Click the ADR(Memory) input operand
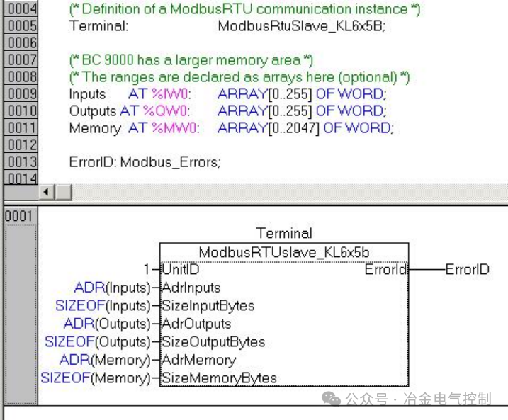Viewport: 508px width, 420px height. [x=106, y=360]
